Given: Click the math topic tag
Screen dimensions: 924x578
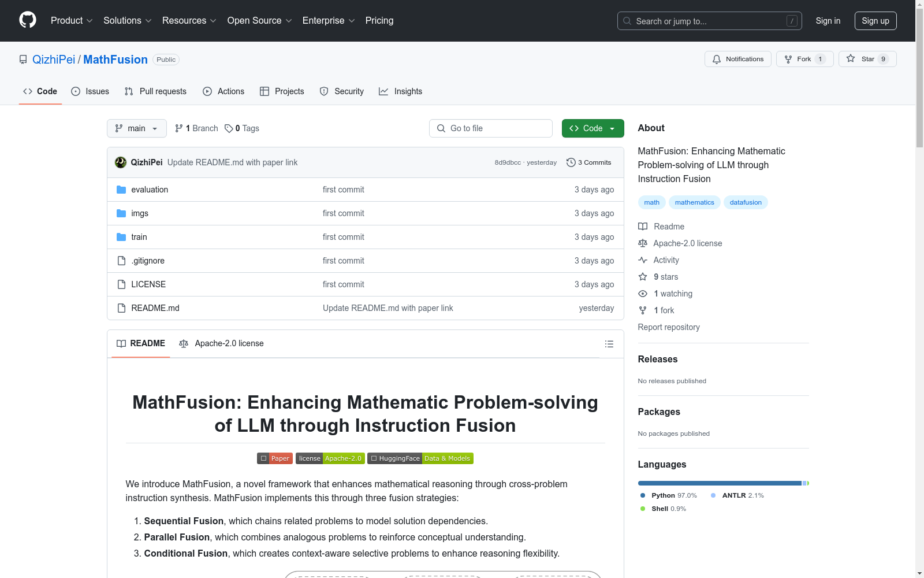Looking at the screenshot, I should point(651,202).
